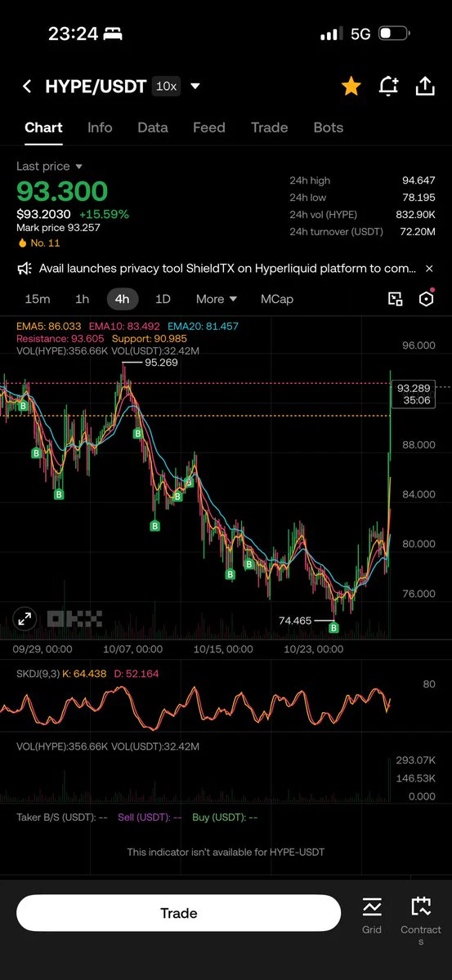
Task: Tap the 10/15, 00:00 date axis label
Action: pos(224,649)
